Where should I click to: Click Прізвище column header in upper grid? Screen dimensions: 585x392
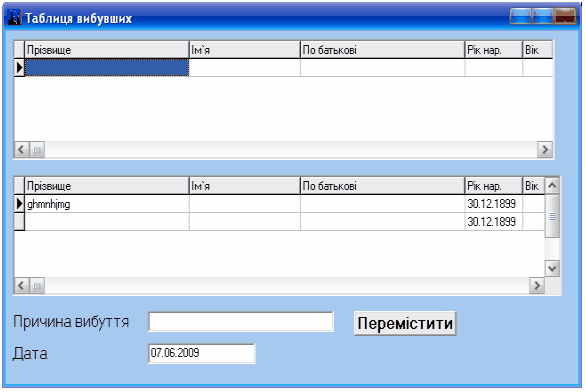(x=107, y=50)
